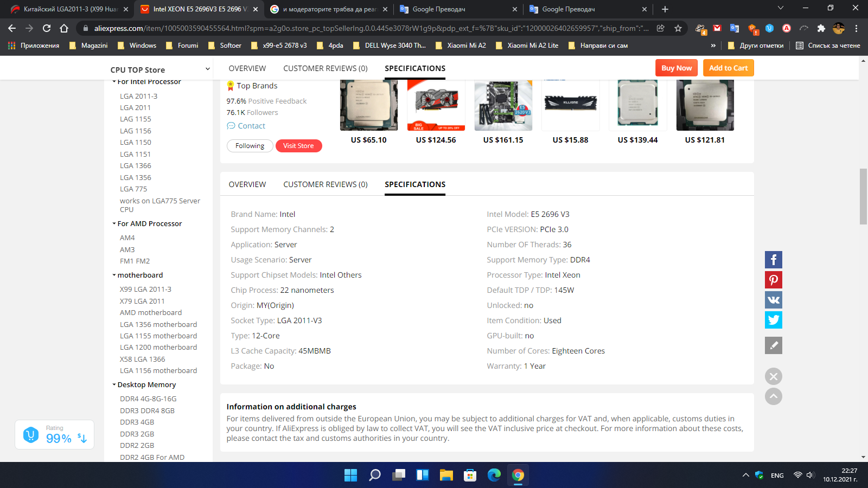Open the LGA 2011-3 category link
The width and height of the screenshot is (868, 488).
[139, 96]
